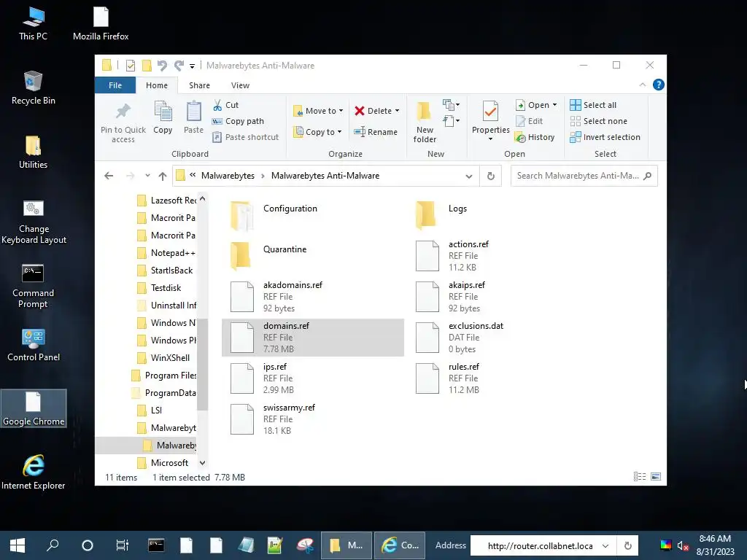Switch to large icons view in status bar
The height and width of the screenshot is (560, 747).
tap(656, 477)
